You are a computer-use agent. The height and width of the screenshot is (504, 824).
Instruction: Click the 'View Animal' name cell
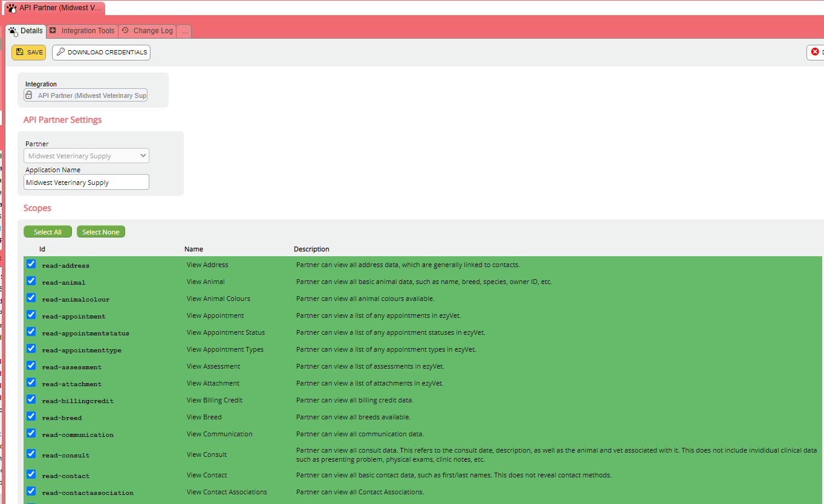[x=206, y=282]
